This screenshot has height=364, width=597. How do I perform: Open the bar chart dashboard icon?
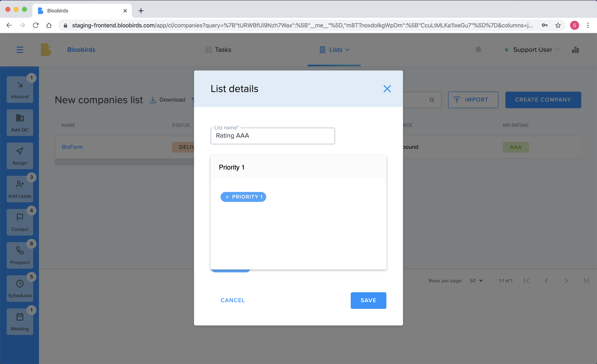click(x=575, y=50)
